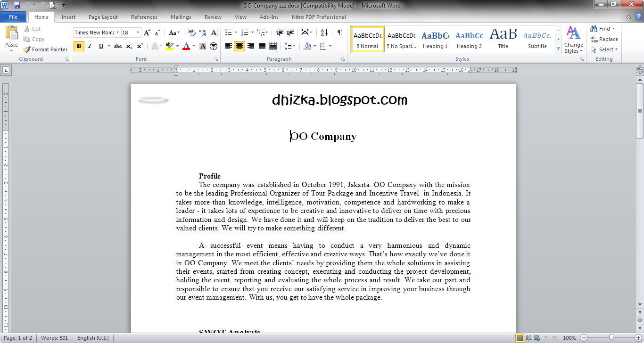Click the Character Border icon
This screenshot has height=343, width=644.
pos(214,33)
